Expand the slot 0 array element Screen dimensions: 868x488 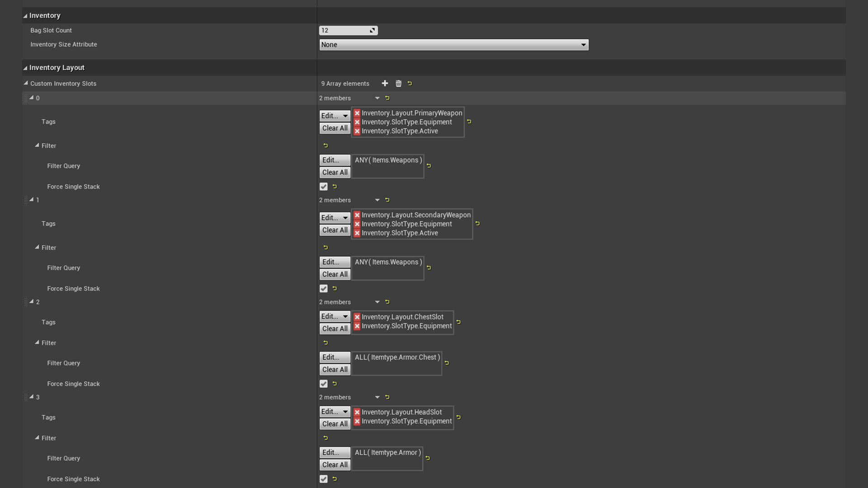(x=31, y=98)
